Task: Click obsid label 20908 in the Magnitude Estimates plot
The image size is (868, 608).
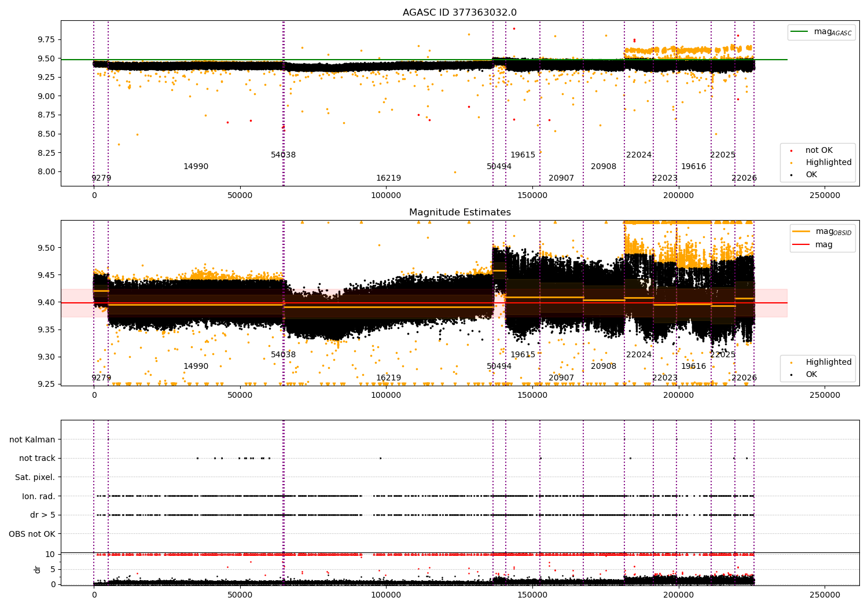Action: click(x=604, y=366)
